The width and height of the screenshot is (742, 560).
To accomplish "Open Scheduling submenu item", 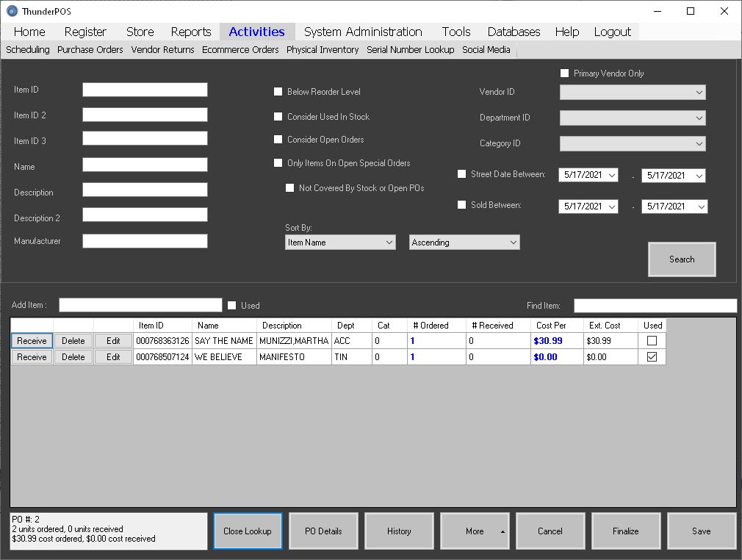I will 27,49.
